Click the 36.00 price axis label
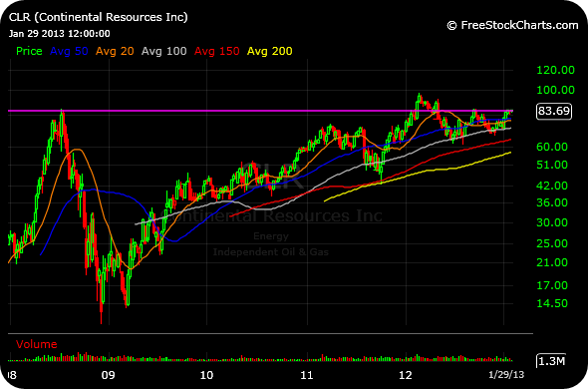 pos(552,202)
